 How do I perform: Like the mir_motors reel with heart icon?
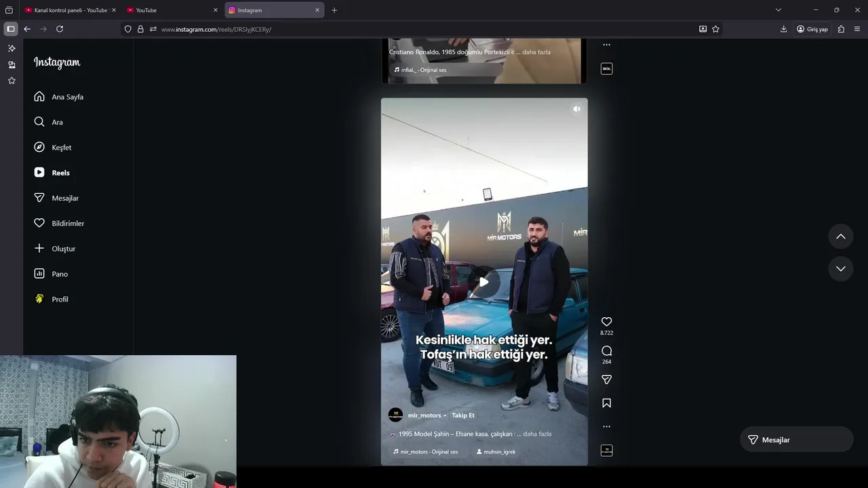(606, 322)
